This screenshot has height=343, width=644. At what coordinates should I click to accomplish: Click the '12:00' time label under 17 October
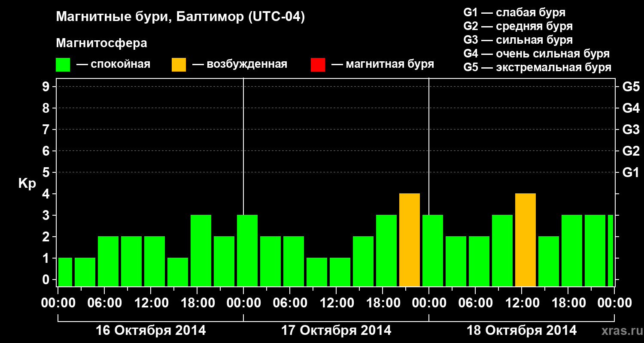(x=337, y=303)
